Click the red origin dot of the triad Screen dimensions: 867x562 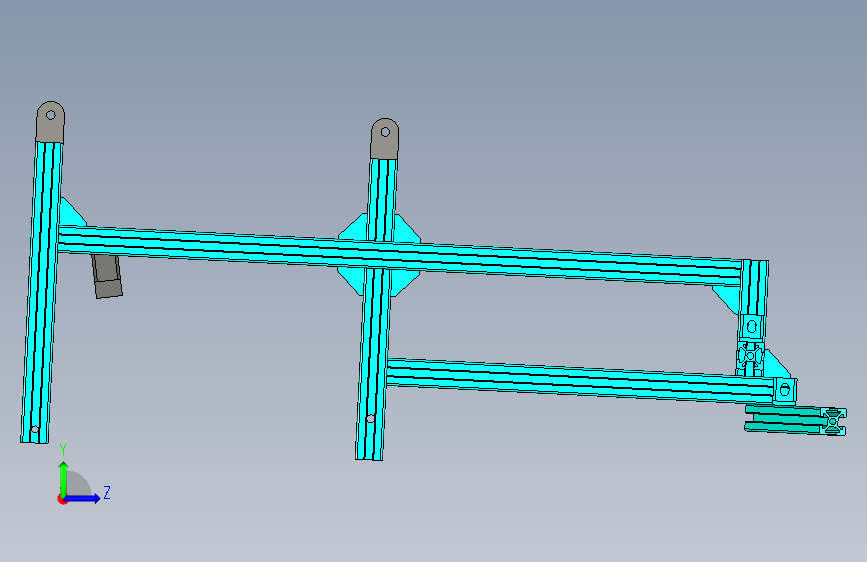[x=62, y=499]
